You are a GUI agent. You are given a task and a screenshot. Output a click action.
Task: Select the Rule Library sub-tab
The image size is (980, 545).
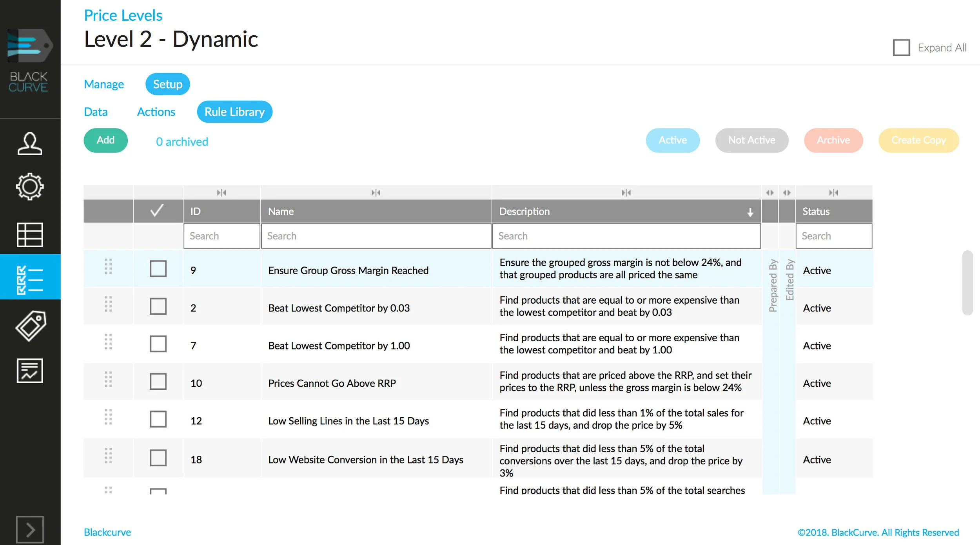click(234, 112)
